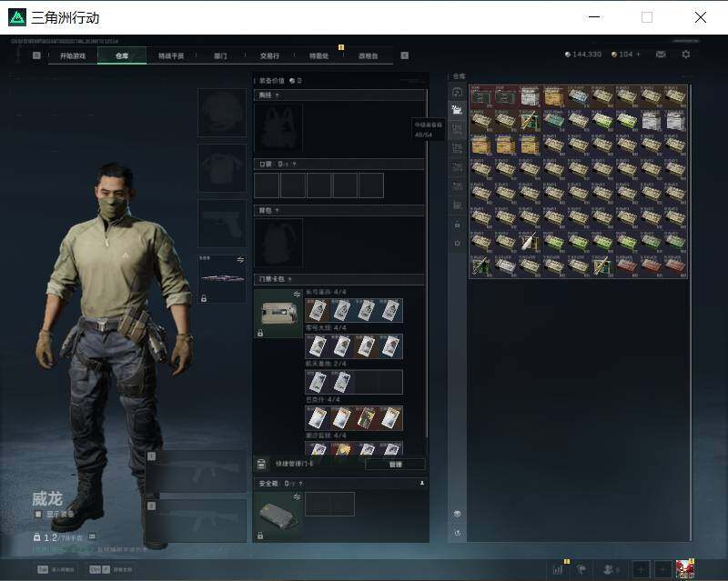728x581 pixels.
Task: Select the first key card in 长弓溪谷 row
Action: [x=318, y=310]
